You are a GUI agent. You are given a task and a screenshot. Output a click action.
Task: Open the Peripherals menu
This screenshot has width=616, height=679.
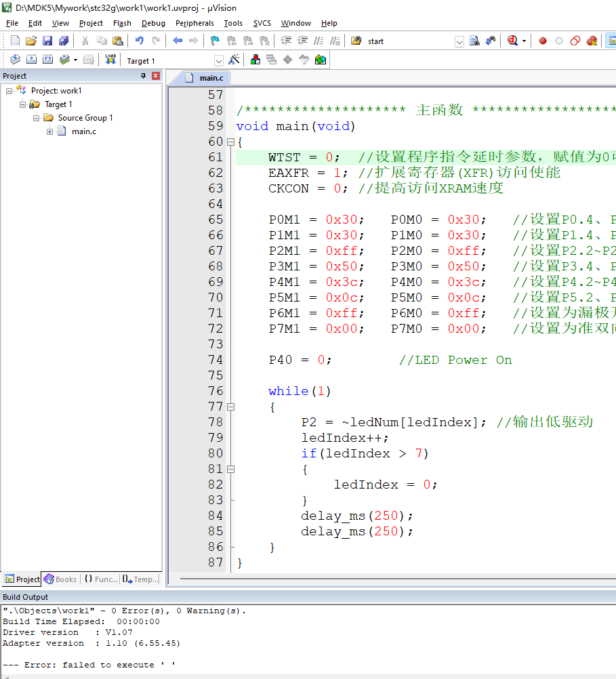point(194,23)
